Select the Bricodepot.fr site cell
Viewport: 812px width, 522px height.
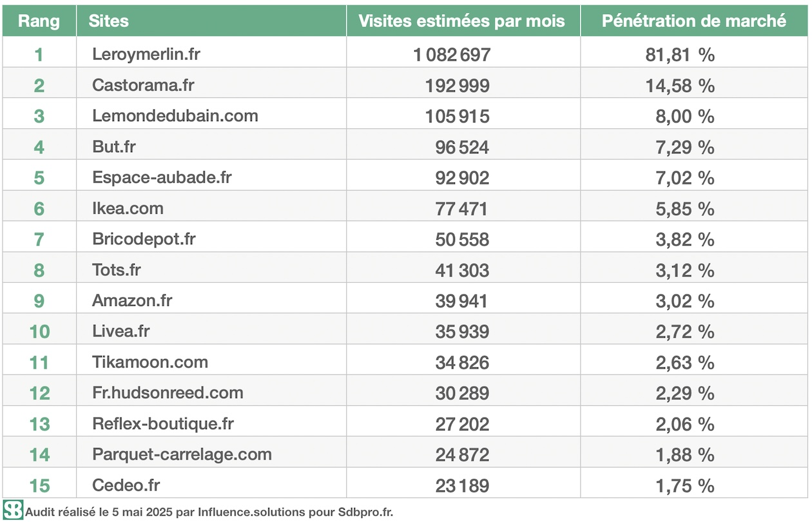(x=144, y=239)
